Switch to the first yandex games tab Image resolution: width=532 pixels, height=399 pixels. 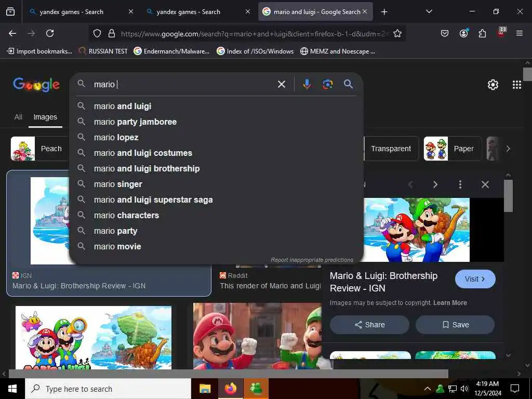(72, 12)
